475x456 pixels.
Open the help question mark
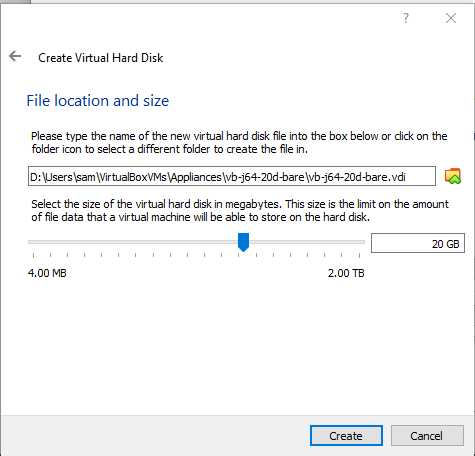406,18
